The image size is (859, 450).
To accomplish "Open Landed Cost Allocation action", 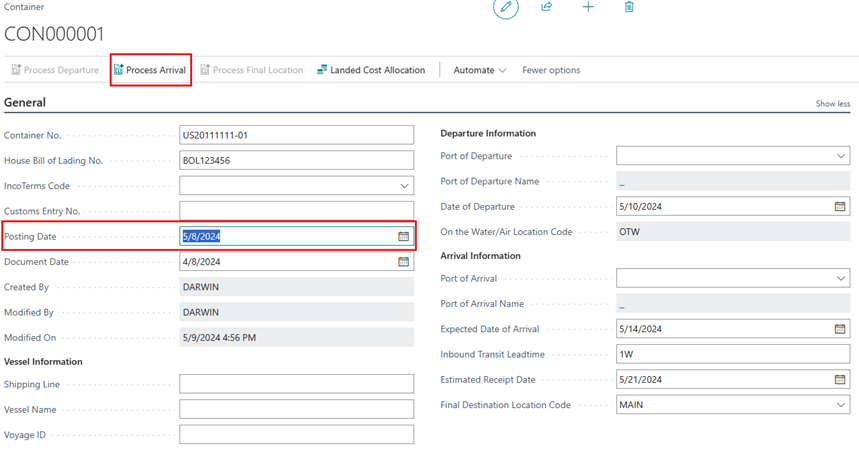I will (x=371, y=70).
